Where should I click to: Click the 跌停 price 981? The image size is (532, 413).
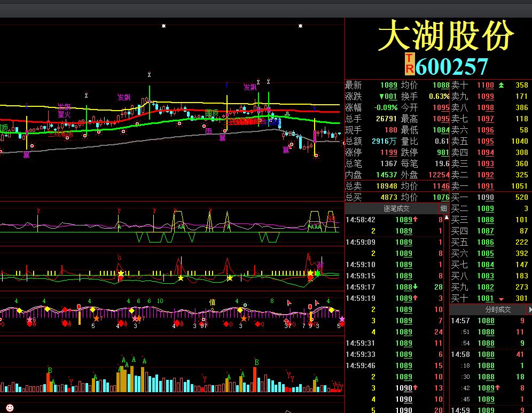443,152
